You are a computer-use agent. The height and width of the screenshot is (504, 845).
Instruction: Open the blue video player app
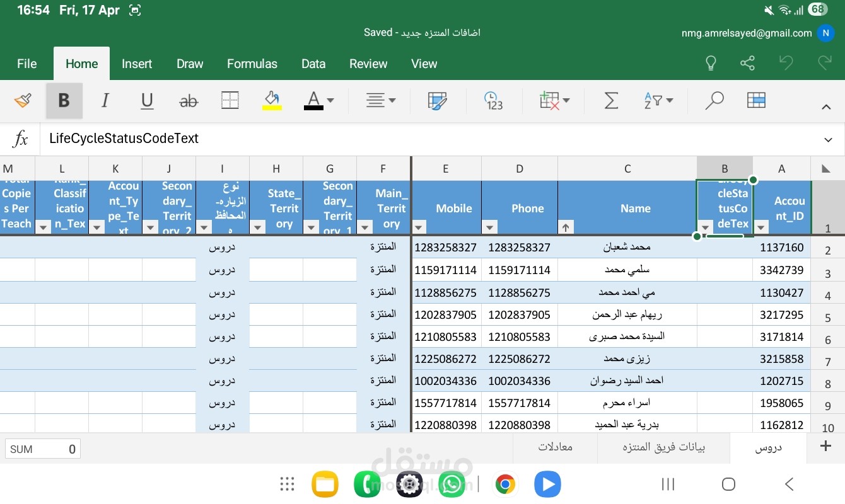(x=547, y=484)
